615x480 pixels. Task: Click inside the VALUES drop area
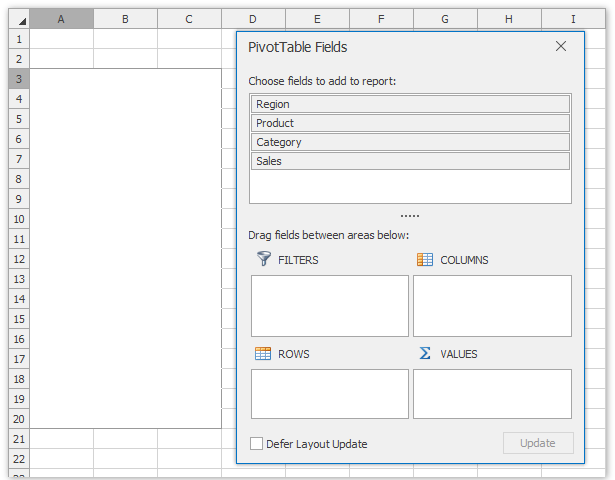click(492, 393)
